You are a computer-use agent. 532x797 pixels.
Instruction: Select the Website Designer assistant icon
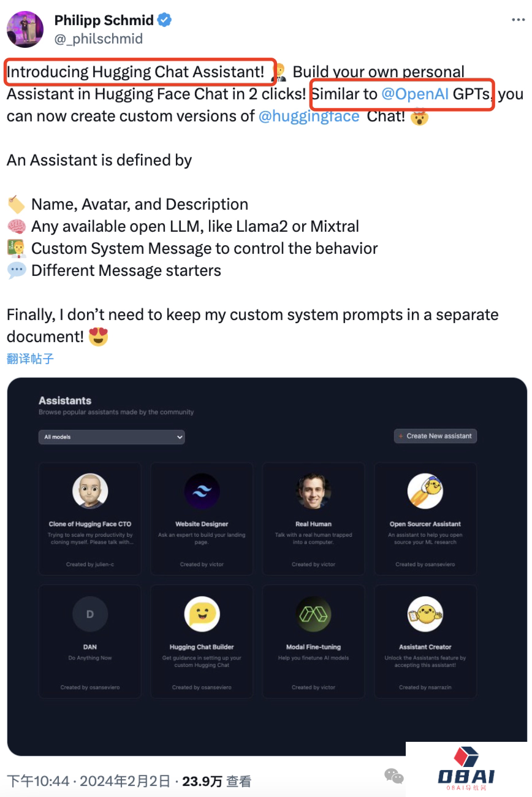202,491
